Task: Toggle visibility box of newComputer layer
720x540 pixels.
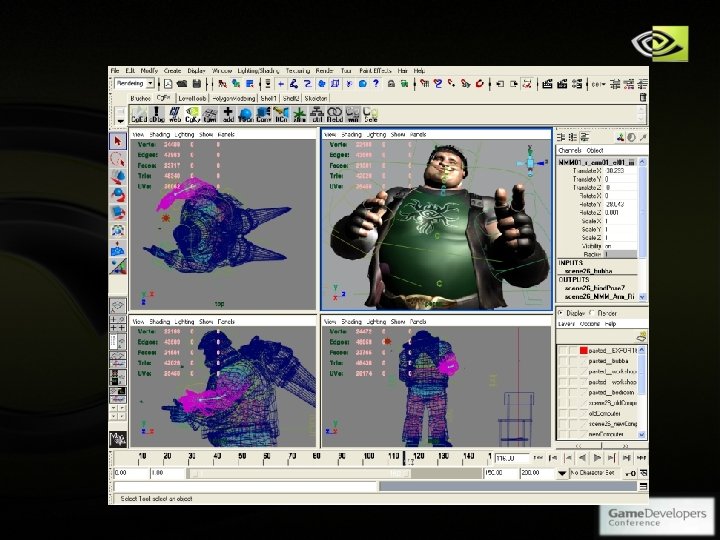Action: [x=562, y=433]
